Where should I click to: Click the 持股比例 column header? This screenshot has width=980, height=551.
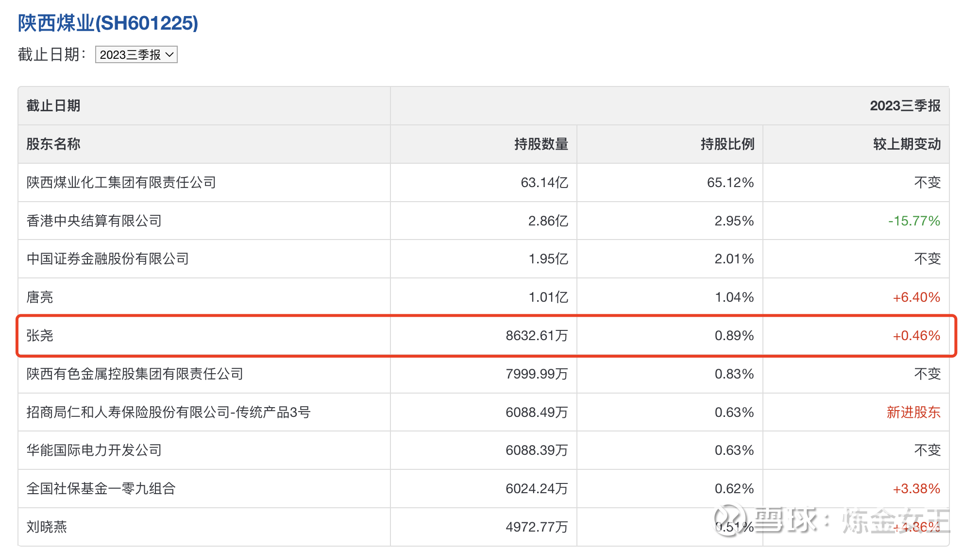coord(727,144)
